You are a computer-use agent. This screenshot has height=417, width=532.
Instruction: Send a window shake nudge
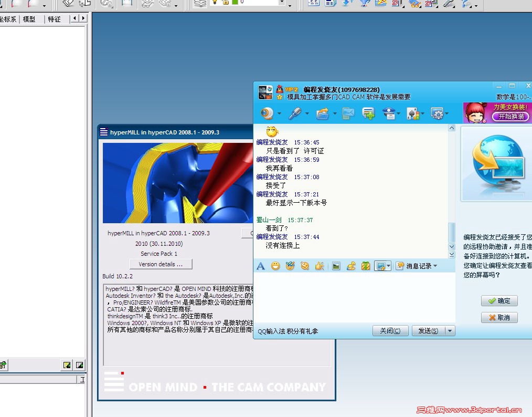click(x=305, y=266)
